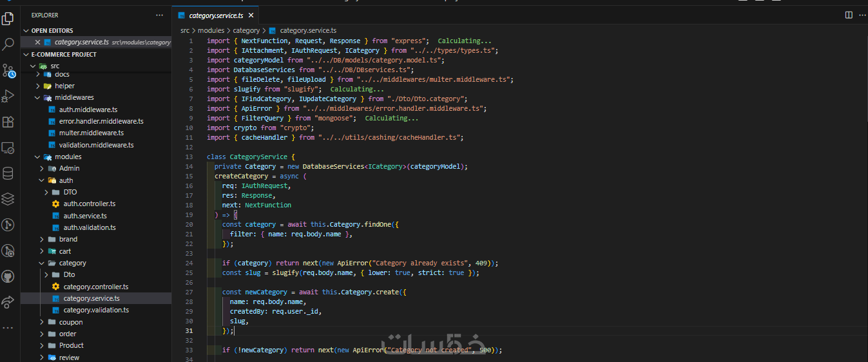The height and width of the screenshot is (362, 868).
Task: Open the Git graph icon view
Action: click(8, 225)
